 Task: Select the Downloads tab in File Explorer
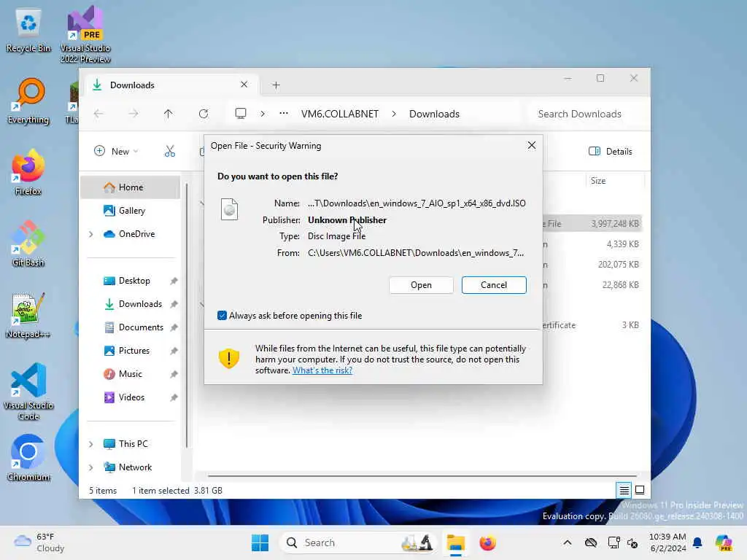pos(171,85)
